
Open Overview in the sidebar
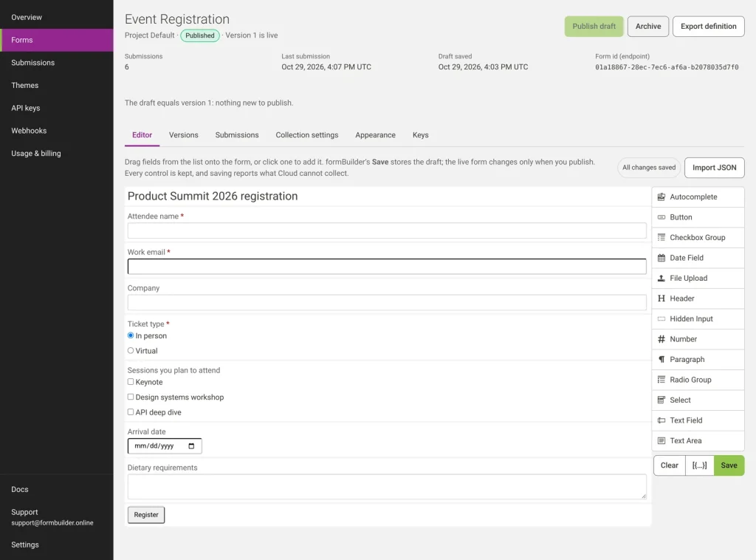click(x=56, y=18)
